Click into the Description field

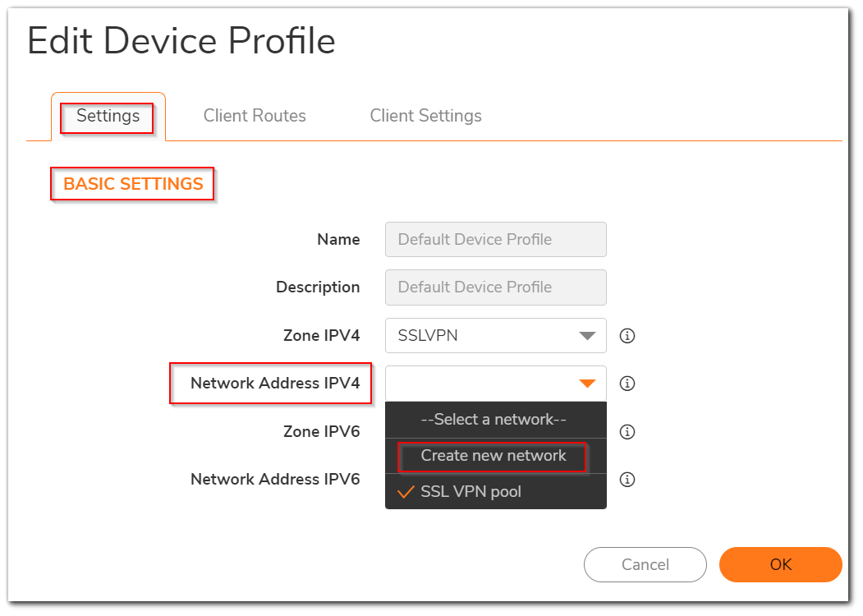495,287
